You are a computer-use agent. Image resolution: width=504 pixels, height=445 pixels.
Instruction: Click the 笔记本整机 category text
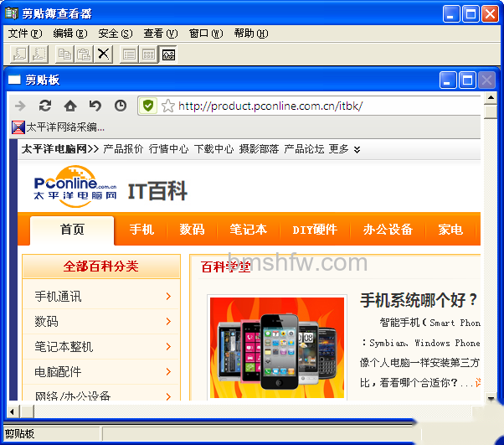tap(64, 347)
